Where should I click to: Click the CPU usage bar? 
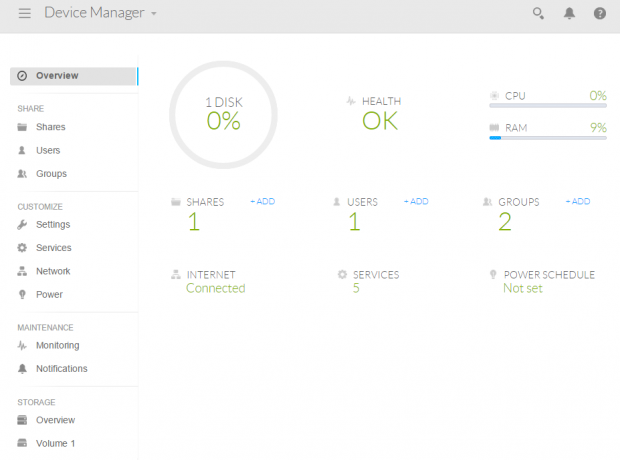tap(548, 106)
